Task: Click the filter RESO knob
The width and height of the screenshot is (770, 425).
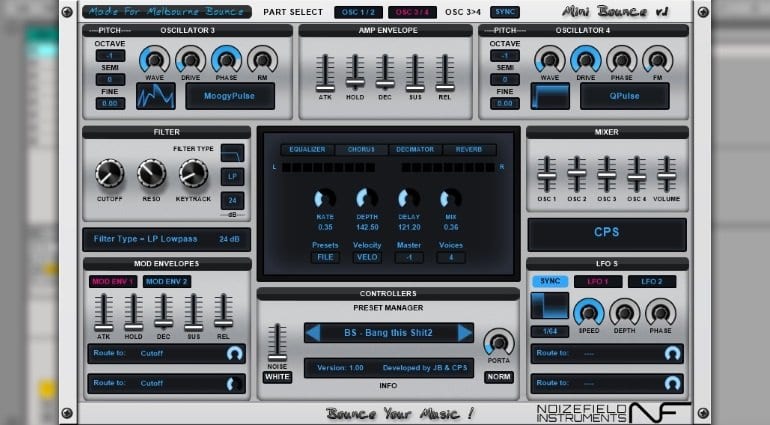Action: tap(151, 173)
